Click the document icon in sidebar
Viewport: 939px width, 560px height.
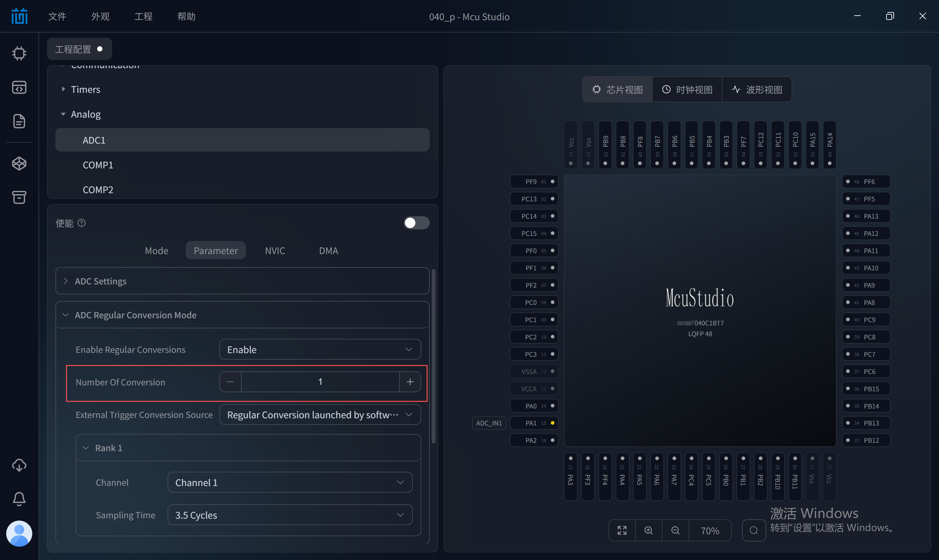(x=19, y=121)
